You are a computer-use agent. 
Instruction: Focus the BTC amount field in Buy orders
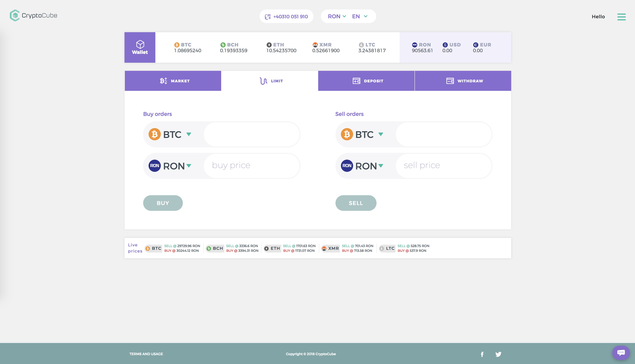point(252,134)
